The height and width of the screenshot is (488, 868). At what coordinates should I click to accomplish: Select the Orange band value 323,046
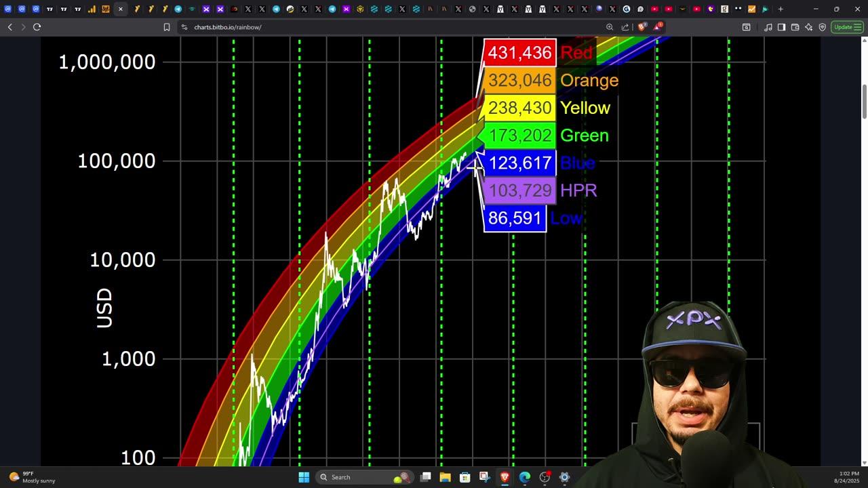pyautogui.click(x=519, y=80)
